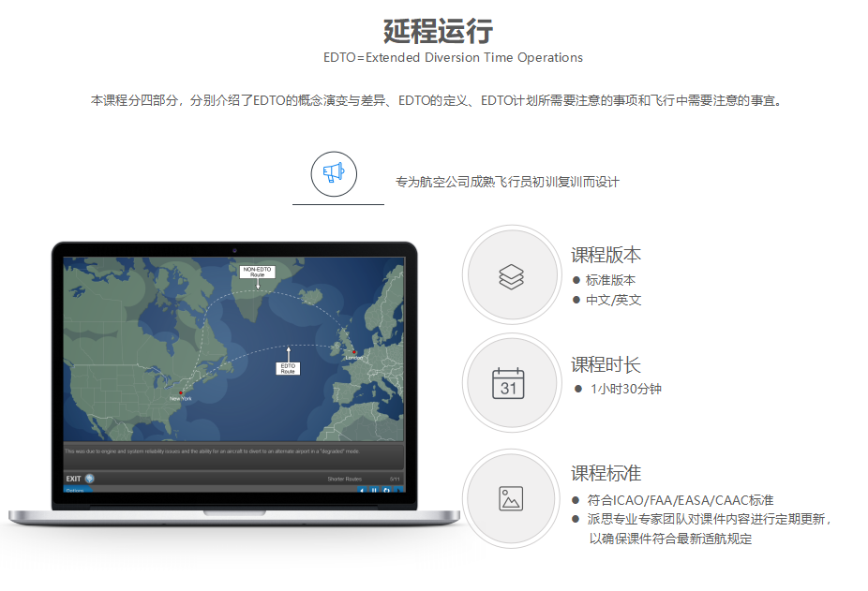Click the replay button in the course player
The image size is (868, 591).
pyautogui.click(x=386, y=490)
